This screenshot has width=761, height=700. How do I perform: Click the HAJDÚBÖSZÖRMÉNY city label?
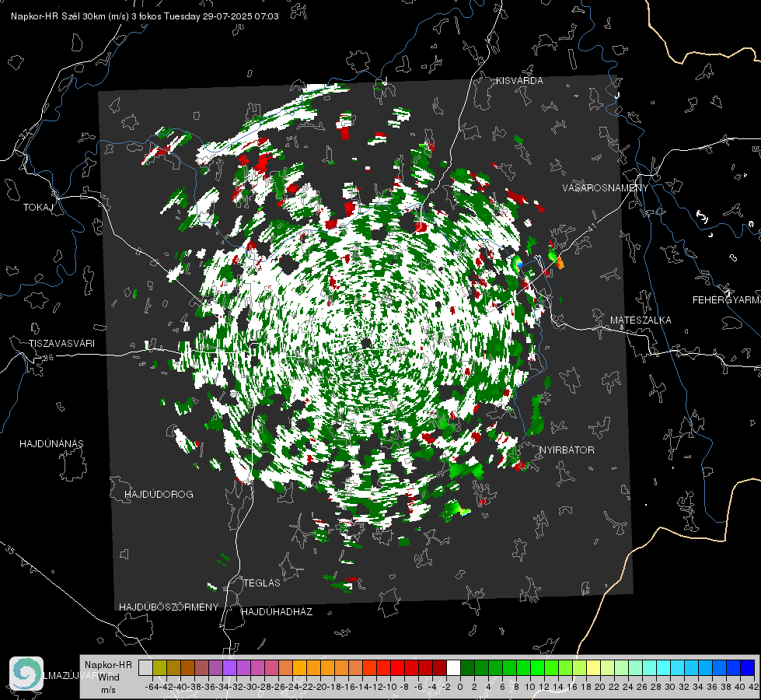[x=169, y=607]
